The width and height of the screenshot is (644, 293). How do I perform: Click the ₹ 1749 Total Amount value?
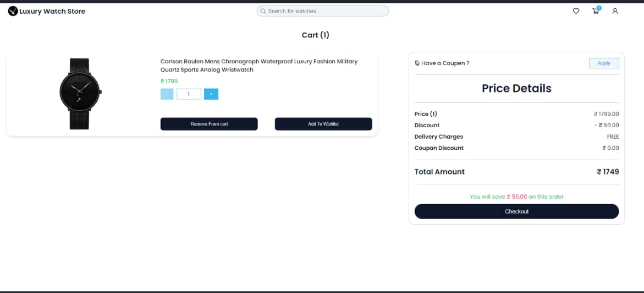[x=608, y=172]
